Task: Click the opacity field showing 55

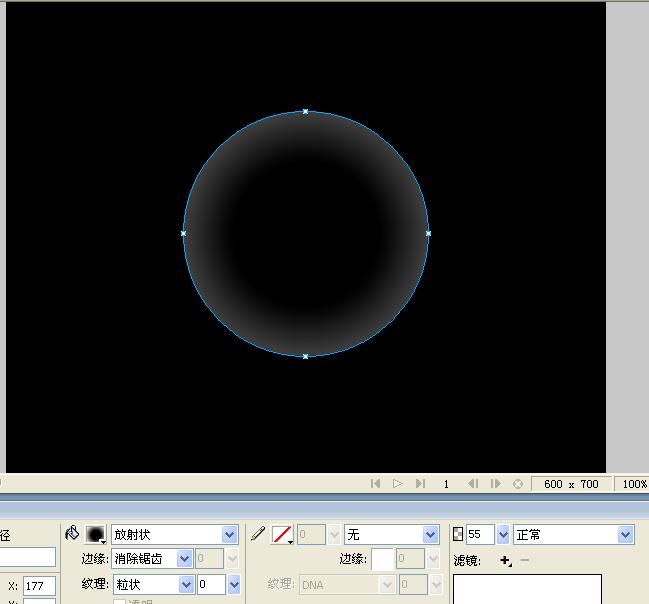Action: [480, 534]
